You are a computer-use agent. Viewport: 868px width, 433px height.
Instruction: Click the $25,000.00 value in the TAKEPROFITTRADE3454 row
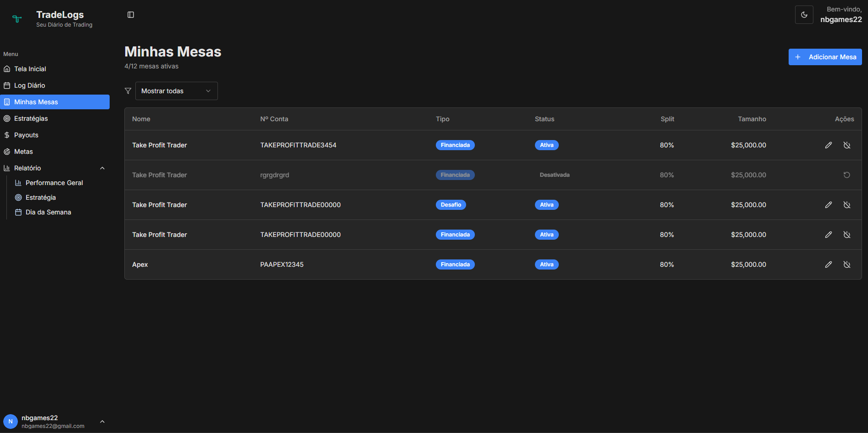pos(749,145)
